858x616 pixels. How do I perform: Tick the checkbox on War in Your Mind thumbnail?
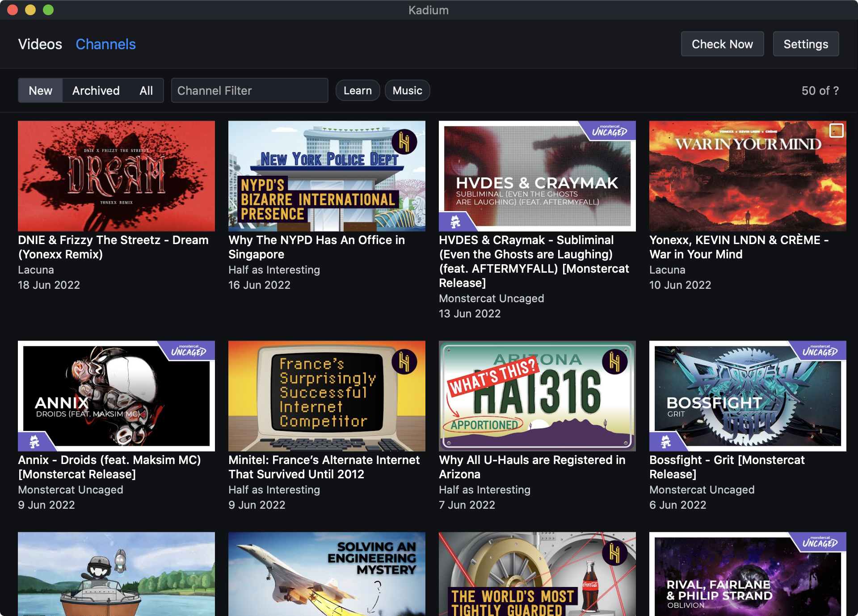(836, 131)
